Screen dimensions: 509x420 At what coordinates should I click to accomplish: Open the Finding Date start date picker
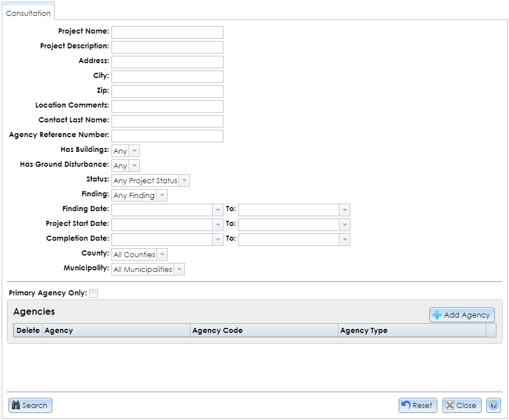[x=218, y=209]
